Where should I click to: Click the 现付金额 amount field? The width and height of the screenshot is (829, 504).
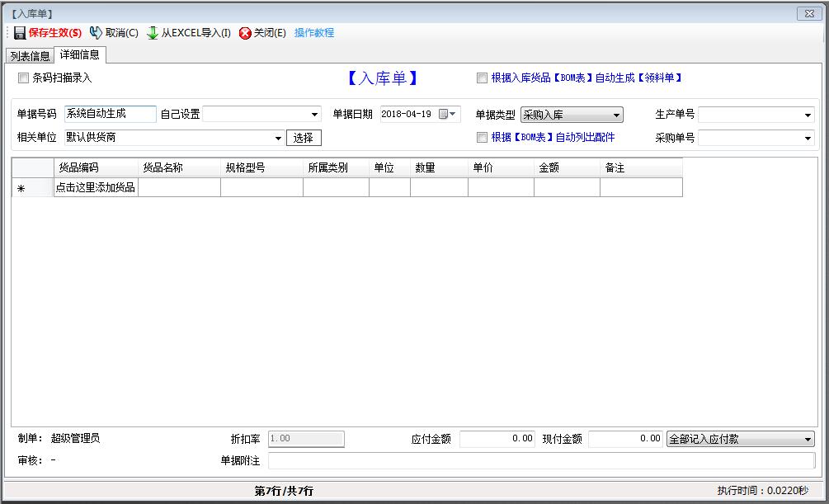[625, 439]
